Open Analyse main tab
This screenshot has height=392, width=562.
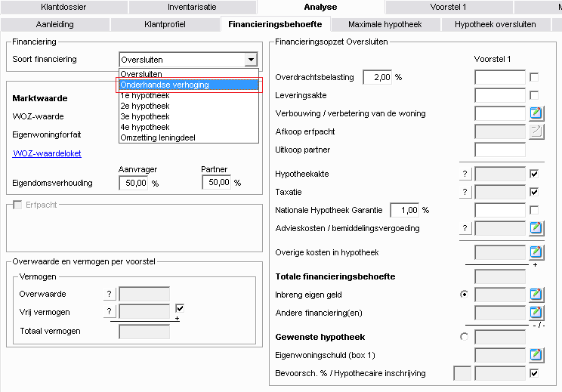[x=320, y=7]
